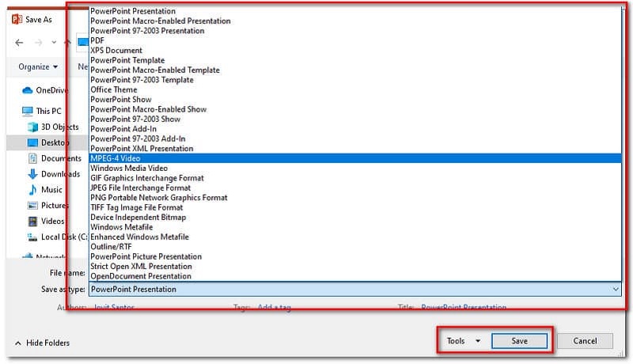Viewport: 633px width, 364px height.
Task: Select This PC in navigation pane
Action: coord(48,111)
